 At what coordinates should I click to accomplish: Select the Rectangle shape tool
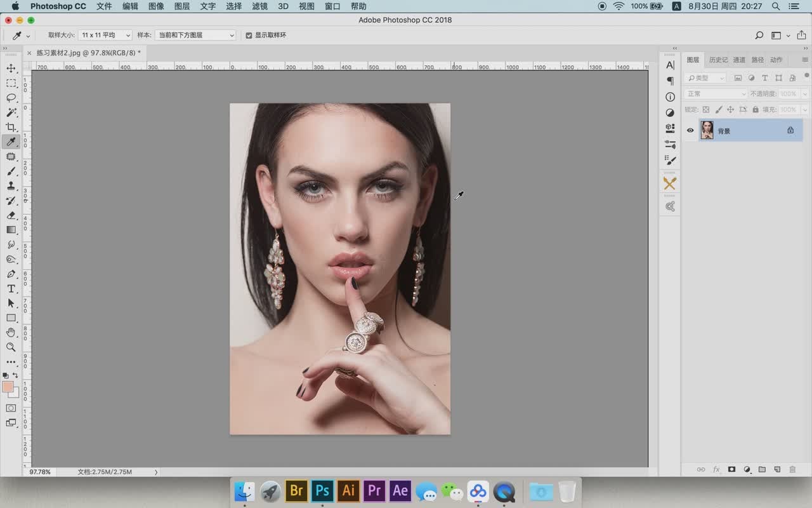[x=11, y=318]
